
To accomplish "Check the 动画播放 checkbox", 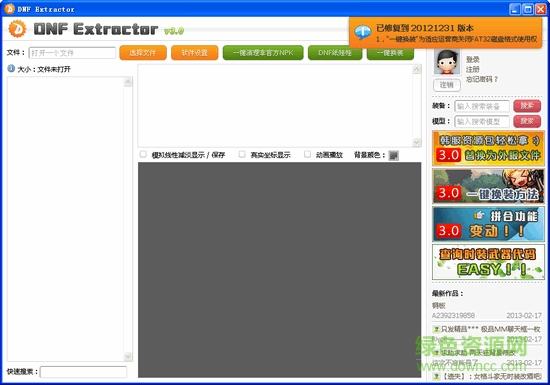I will [x=307, y=154].
